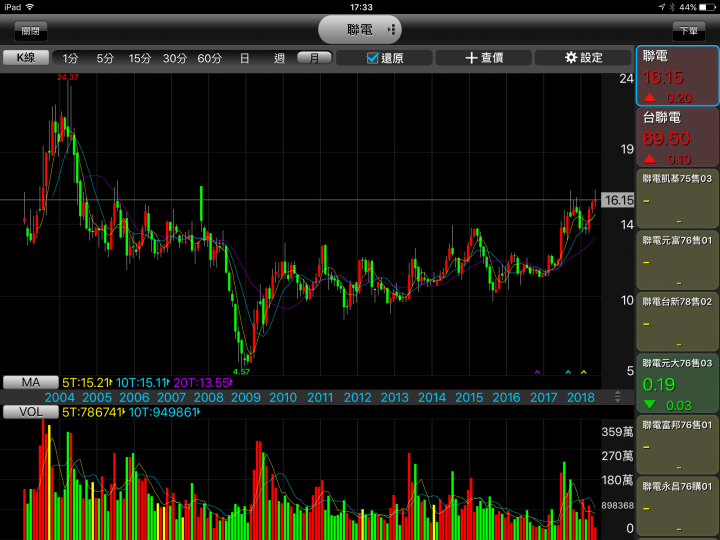The image size is (720, 540).
Task: Select the 月 monthly timeframe
Action: tap(315, 58)
